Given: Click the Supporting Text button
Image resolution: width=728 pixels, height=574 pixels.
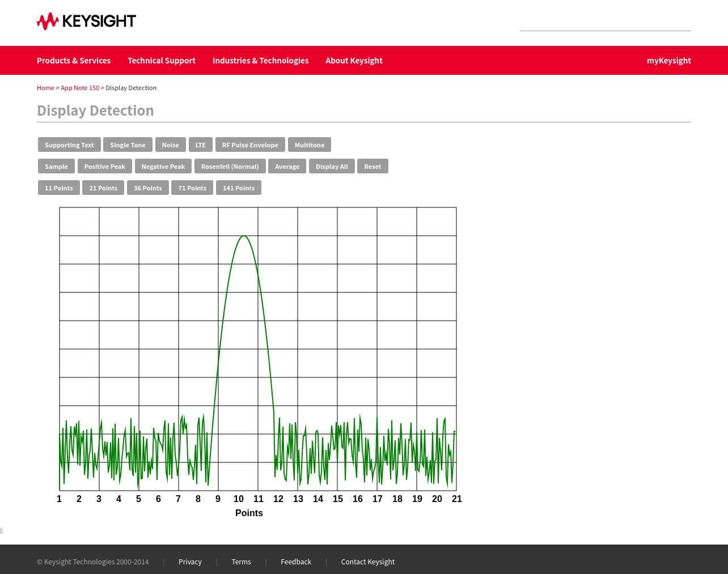Looking at the screenshot, I should [69, 145].
